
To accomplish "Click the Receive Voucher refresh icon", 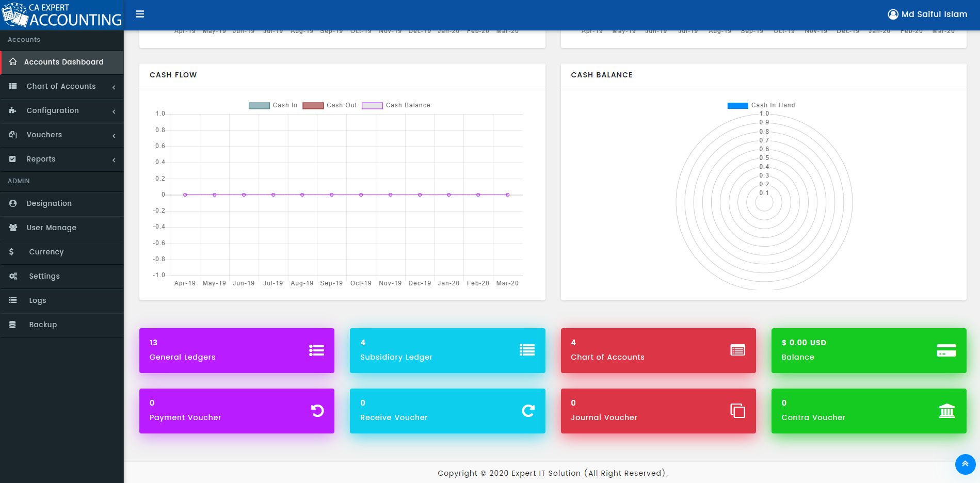I will click(528, 411).
